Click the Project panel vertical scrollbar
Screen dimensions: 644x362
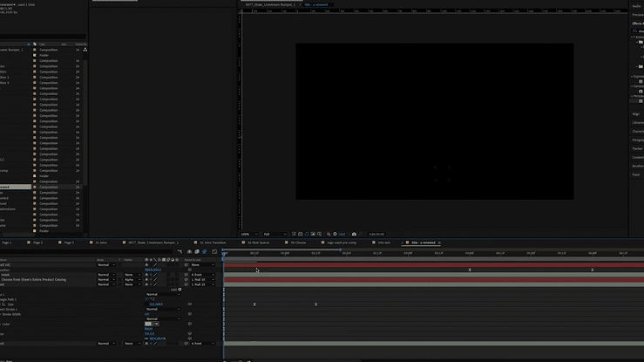coord(85,121)
